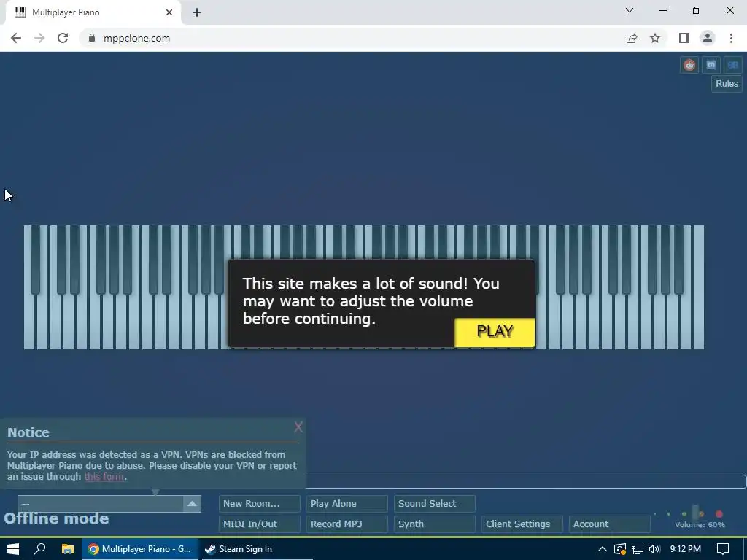View site security lock info
The height and width of the screenshot is (560, 747).
click(91, 38)
